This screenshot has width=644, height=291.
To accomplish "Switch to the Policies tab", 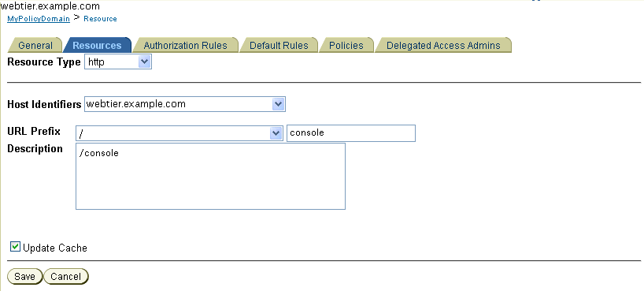I will (346, 45).
